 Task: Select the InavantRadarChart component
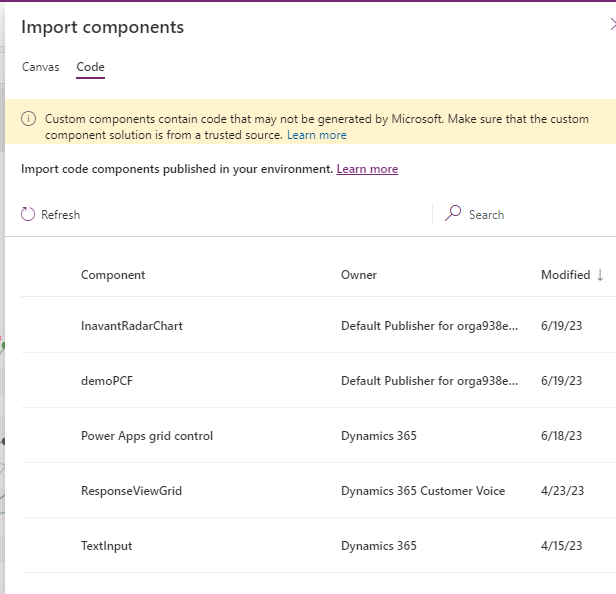tap(132, 326)
